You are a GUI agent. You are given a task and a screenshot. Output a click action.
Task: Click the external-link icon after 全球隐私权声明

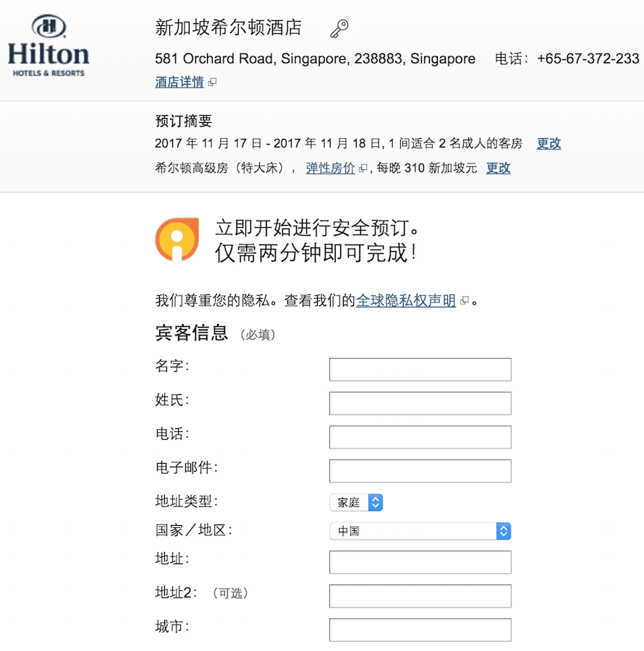pos(465,301)
